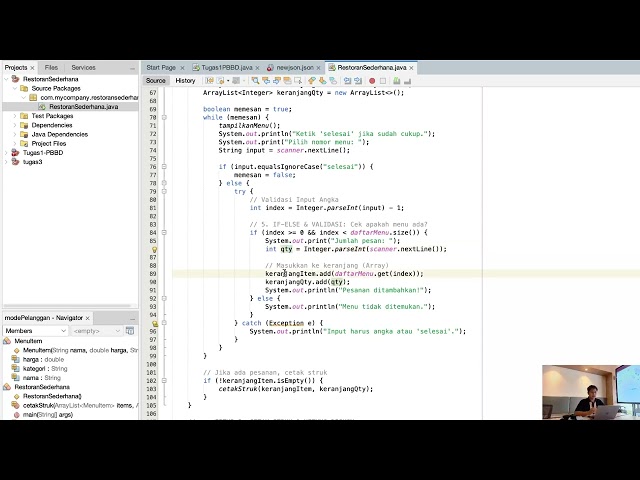Click the Shift Line Left icon
640x480 pixels.
[x=346, y=81]
